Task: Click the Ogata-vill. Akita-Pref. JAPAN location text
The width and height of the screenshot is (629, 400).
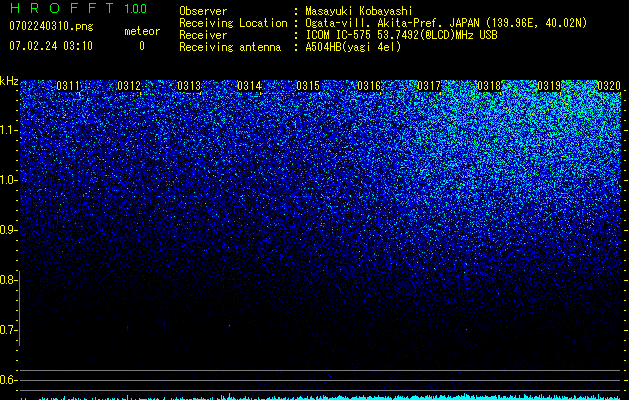Action: (446, 23)
